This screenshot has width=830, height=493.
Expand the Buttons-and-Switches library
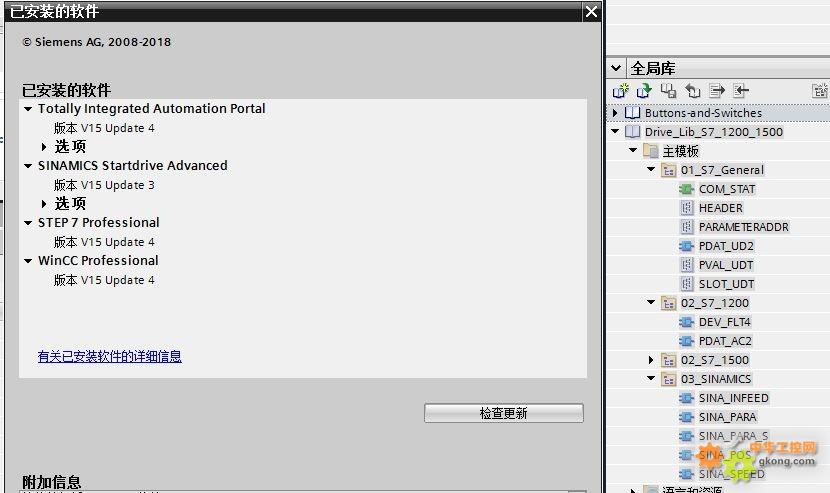(615, 113)
